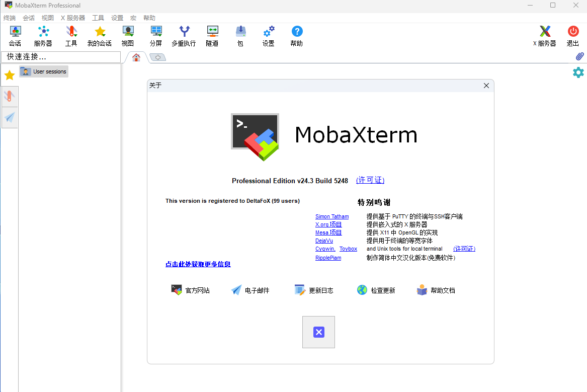Open the X.org 项目 link
This screenshot has width=587, height=392.
[328, 224]
